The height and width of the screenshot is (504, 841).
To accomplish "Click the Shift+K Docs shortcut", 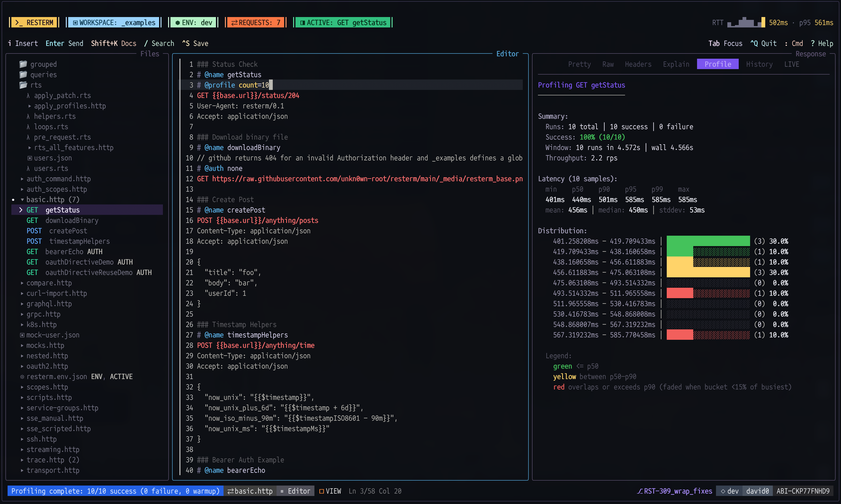I will pos(113,44).
